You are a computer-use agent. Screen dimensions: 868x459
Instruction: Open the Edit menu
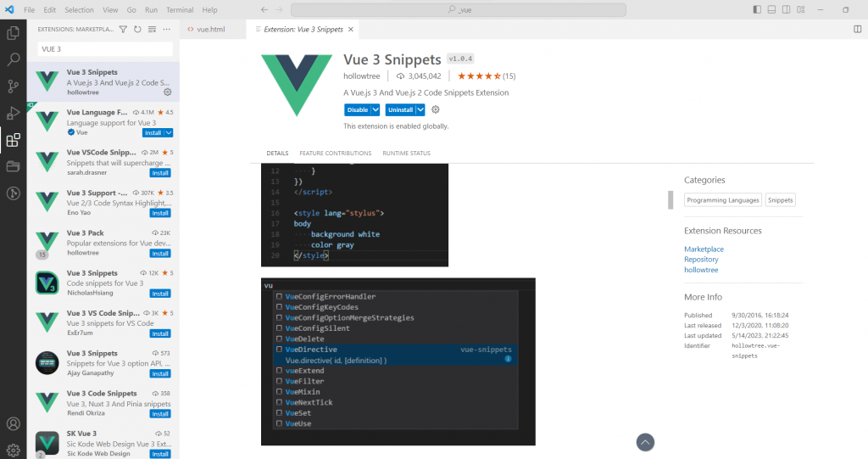[50, 10]
